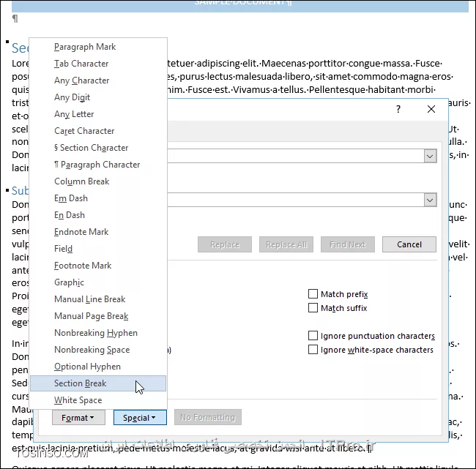This screenshot has height=469, width=476.
Task: Pick Optional Hyphen from the menu
Action: point(98,367)
